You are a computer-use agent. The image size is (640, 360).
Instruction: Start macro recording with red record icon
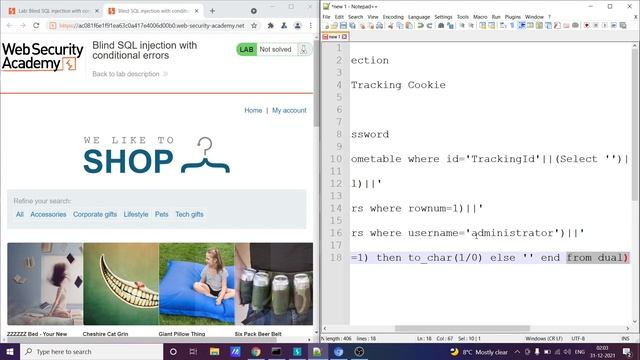[x=587, y=25]
